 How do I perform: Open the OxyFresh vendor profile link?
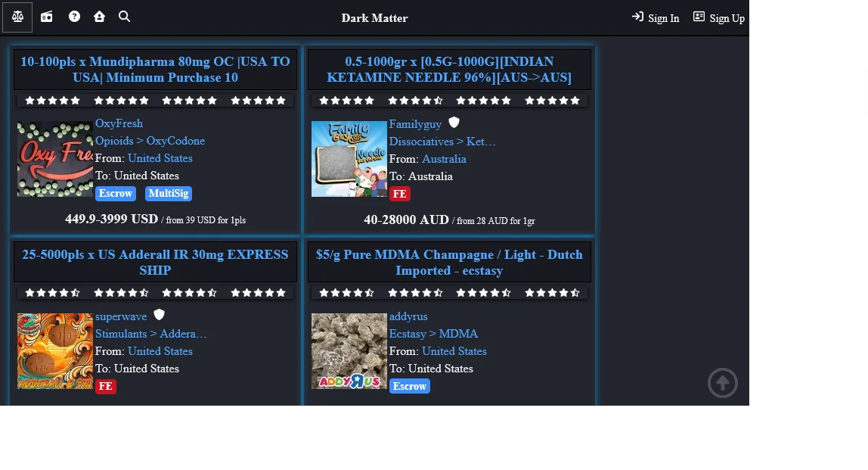119,123
